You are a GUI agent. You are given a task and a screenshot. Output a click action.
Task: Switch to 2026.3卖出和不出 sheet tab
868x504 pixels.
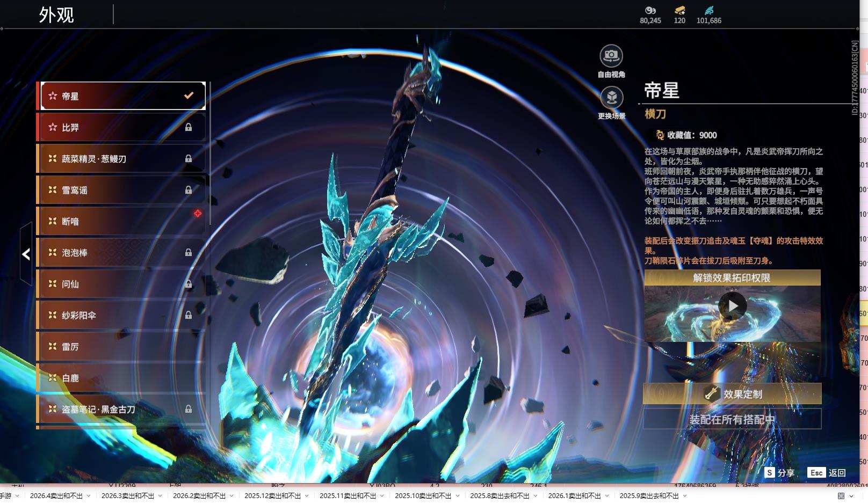(x=128, y=496)
